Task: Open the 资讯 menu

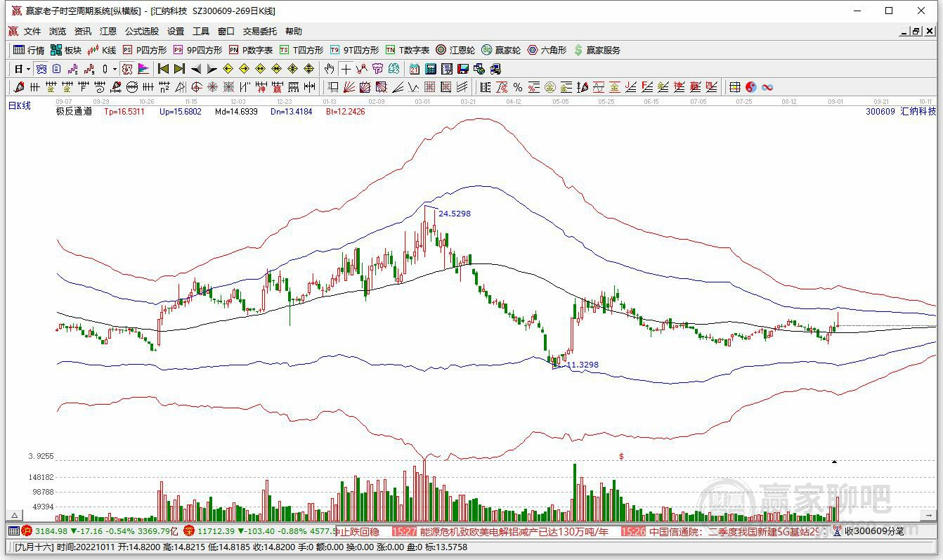Action: [x=83, y=31]
